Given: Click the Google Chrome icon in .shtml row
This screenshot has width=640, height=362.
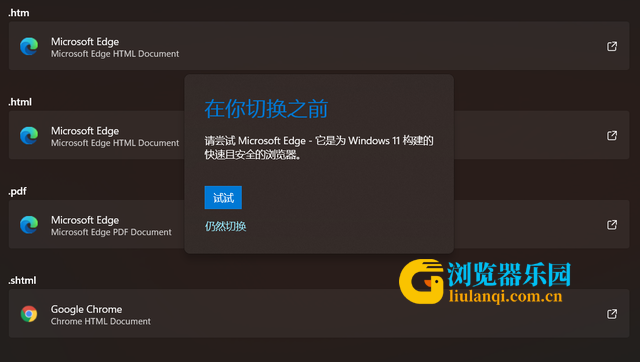Looking at the screenshot, I should click(29, 314).
